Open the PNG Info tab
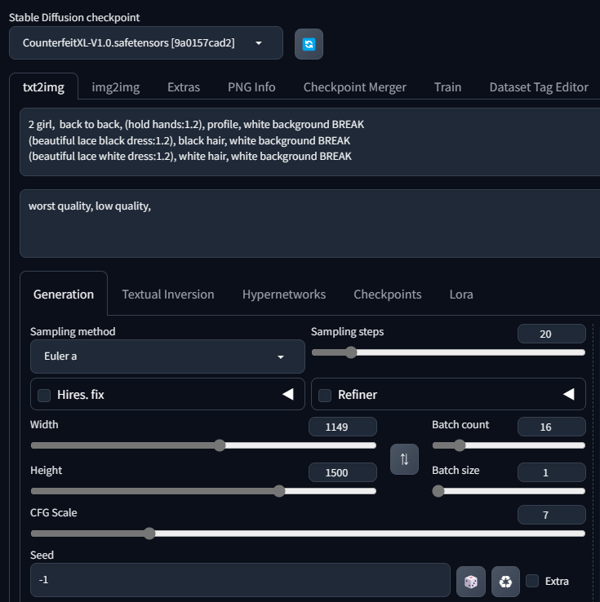This screenshot has width=600, height=602. [x=251, y=87]
